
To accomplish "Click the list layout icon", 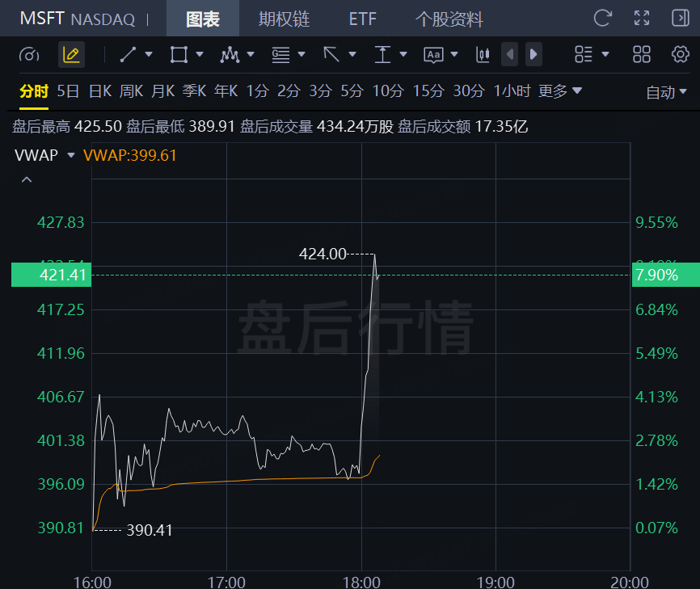I will click(584, 54).
